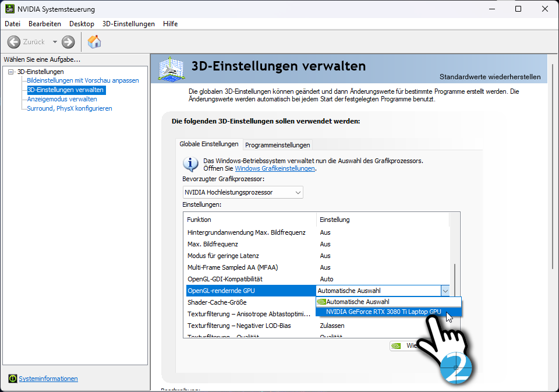Screen dimensions: 559x392
Task: Go to the home page icon
Action: (94, 42)
